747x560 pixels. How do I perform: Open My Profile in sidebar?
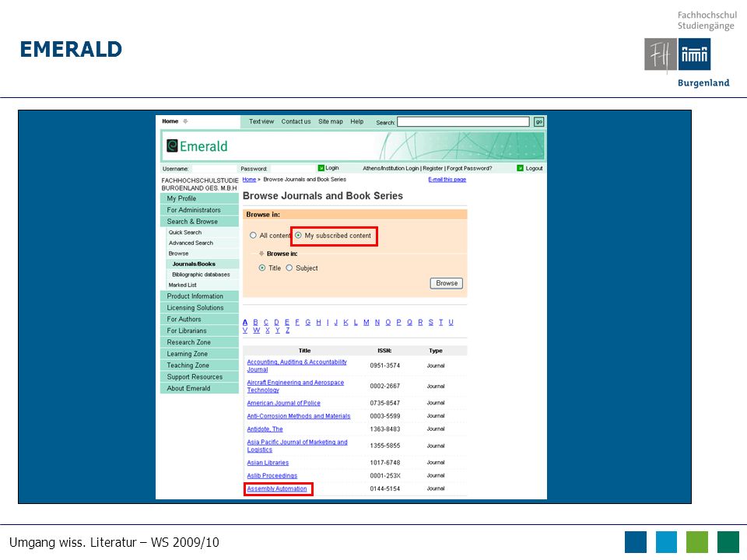[200, 198]
